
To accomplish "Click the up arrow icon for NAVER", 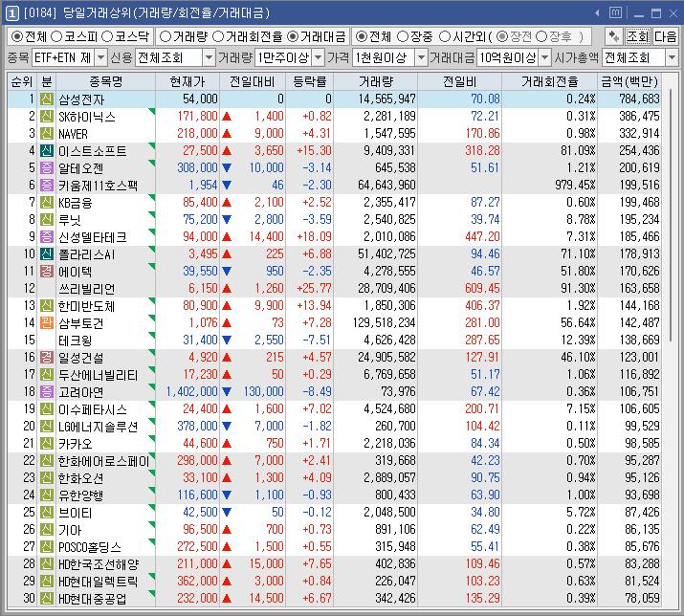I will tap(227, 134).
